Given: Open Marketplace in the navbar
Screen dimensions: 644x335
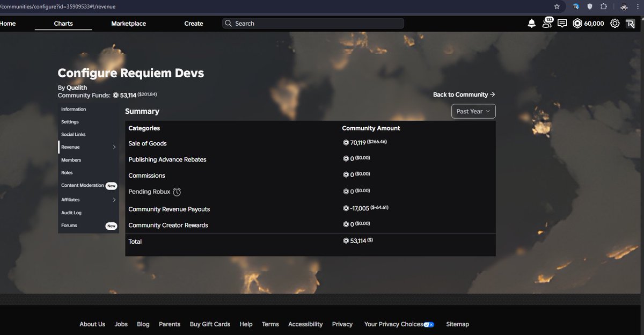Looking at the screenshot, I should point(129,24).
